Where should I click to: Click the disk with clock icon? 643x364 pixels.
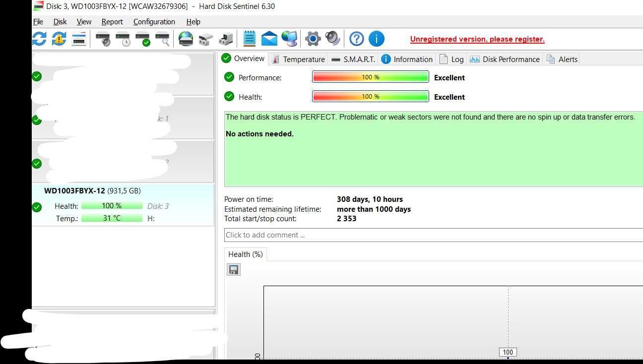pyautogui.click(x=124, y=39)
